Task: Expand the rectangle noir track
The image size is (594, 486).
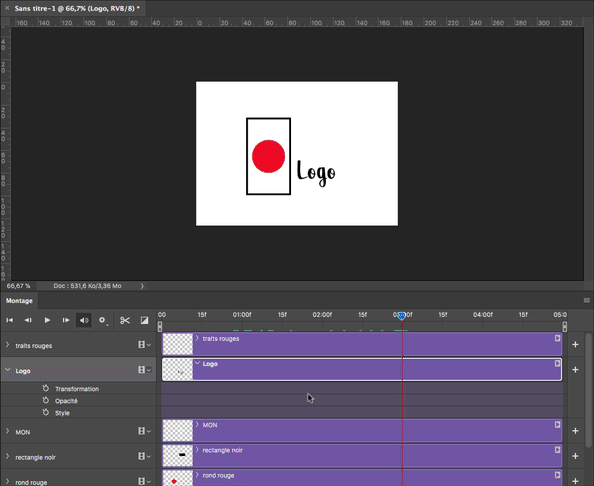Action: pyautogui.click(x=7, y=456)
